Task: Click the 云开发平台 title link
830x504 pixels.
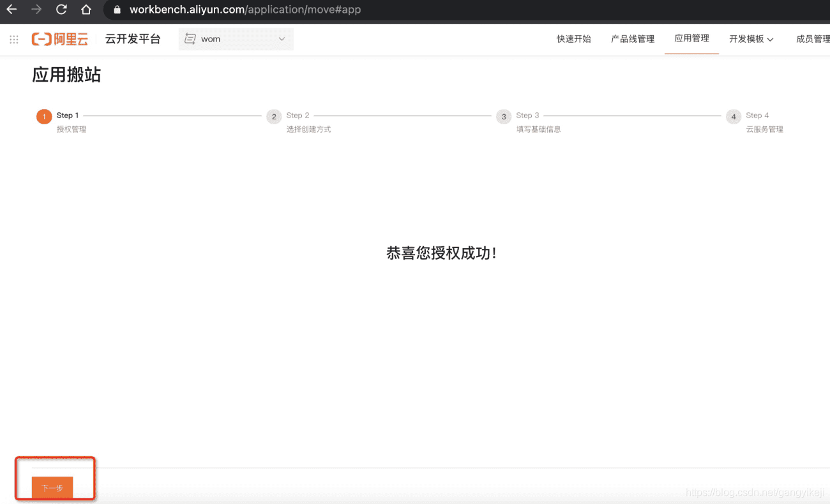Action: 132,38
